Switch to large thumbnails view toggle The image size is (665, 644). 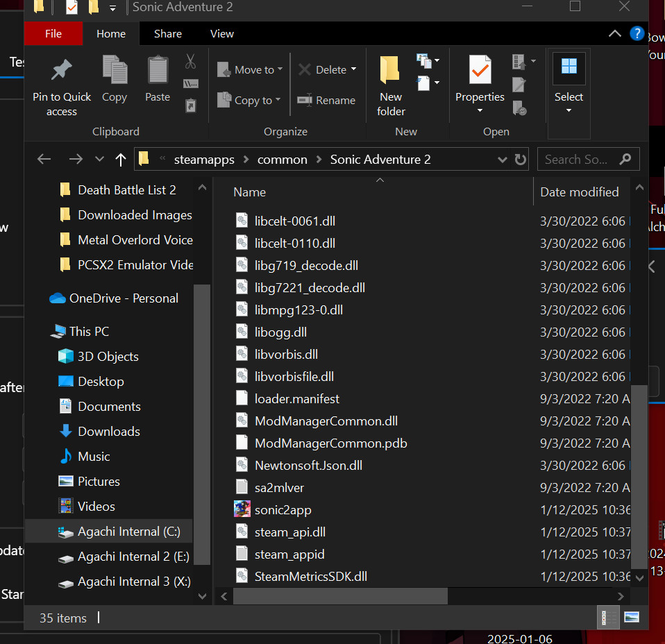(x=631, y=617)
